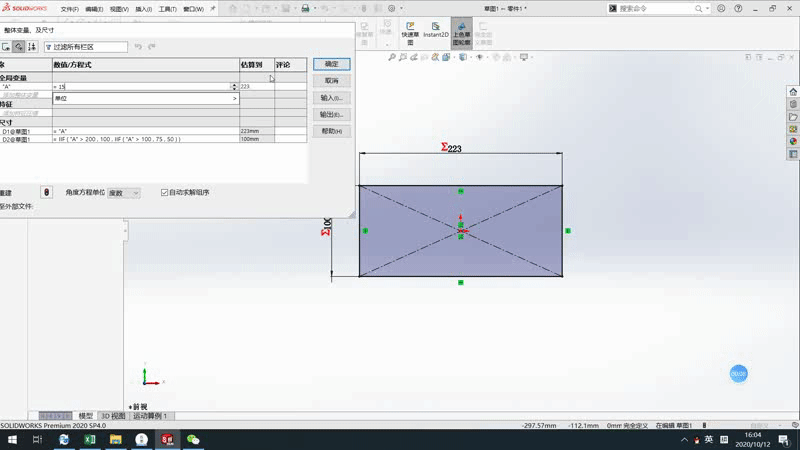Open WeChat from the taskbar
Image resolution: width=800 pixels, height=450 pixels.
point(193,440)
